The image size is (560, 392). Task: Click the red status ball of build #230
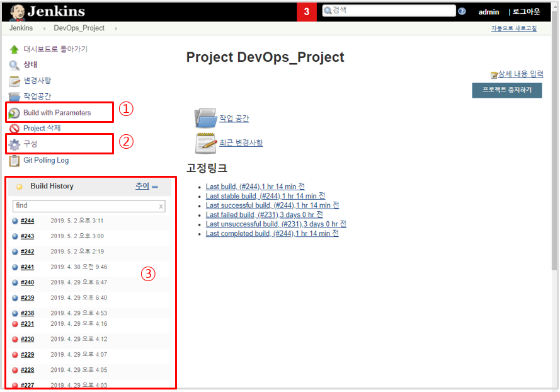[x=15, y=340]
